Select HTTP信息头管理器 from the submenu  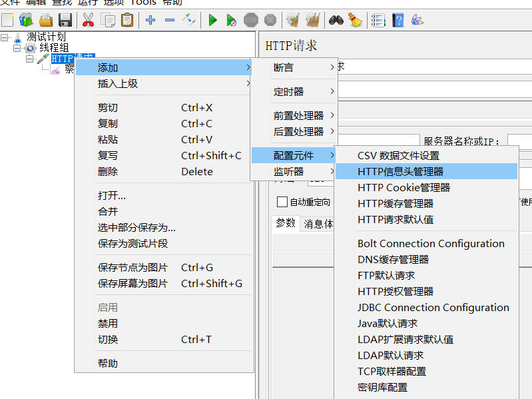pyautogui.click(x=400, y=171)
